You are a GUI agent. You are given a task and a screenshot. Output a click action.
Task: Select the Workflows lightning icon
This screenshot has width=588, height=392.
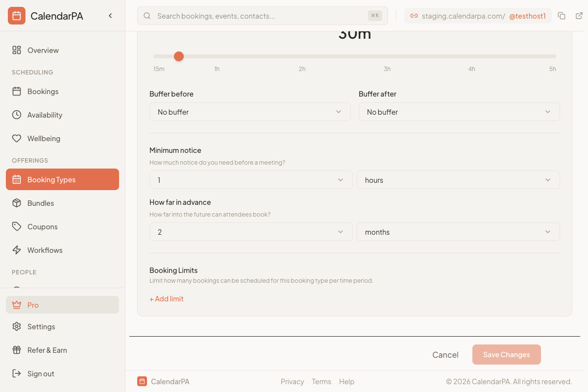tap(17, 250)
